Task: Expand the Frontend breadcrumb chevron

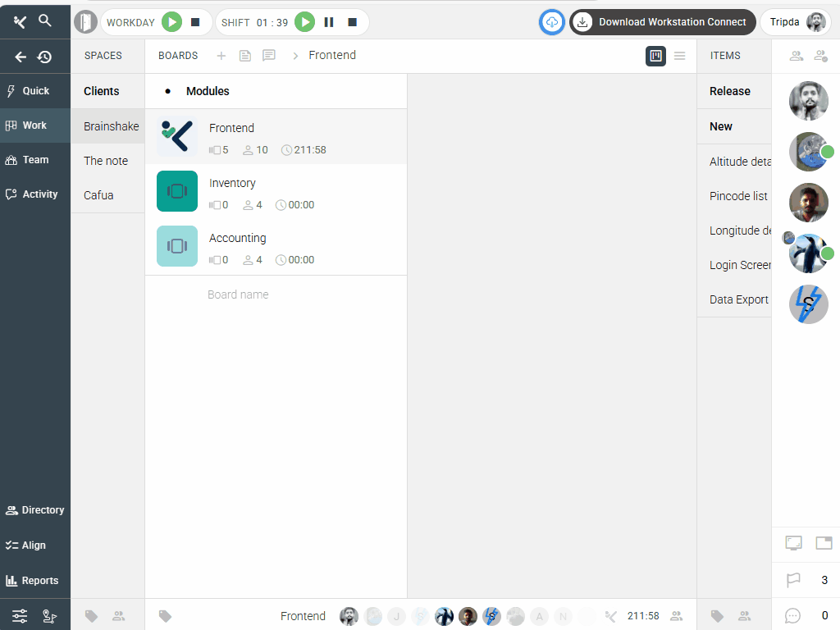Action: (295, 56)
